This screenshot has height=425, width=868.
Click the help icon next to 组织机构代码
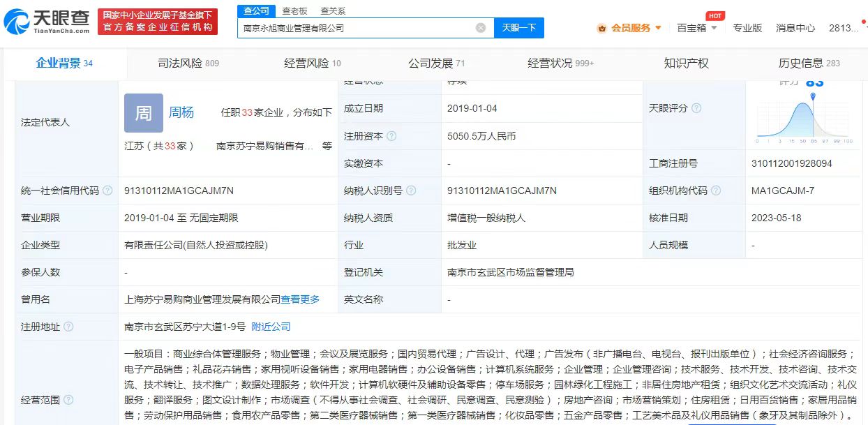(x=716, y=191)
